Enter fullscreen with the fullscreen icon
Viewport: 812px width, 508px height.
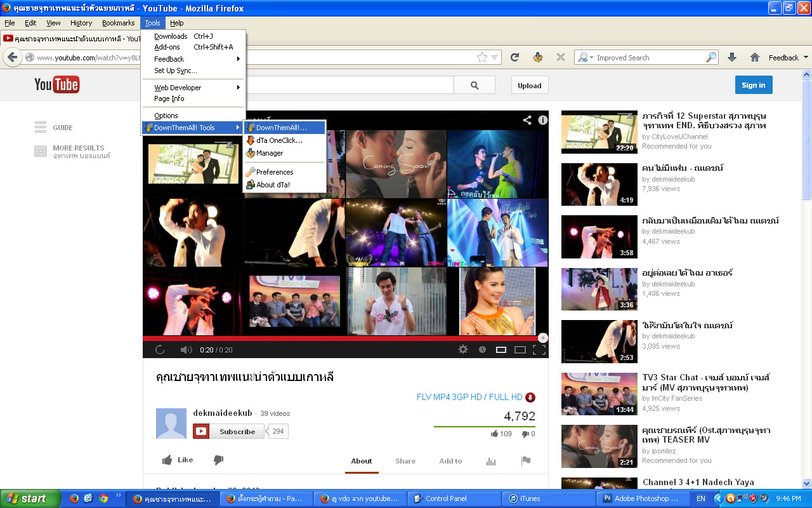click(539, 349)
